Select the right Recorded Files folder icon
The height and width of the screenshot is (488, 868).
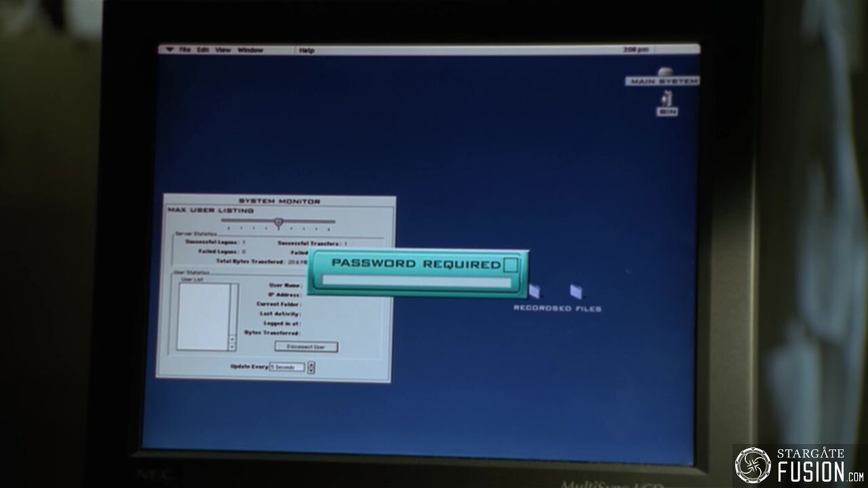click(x=576, y=291)
